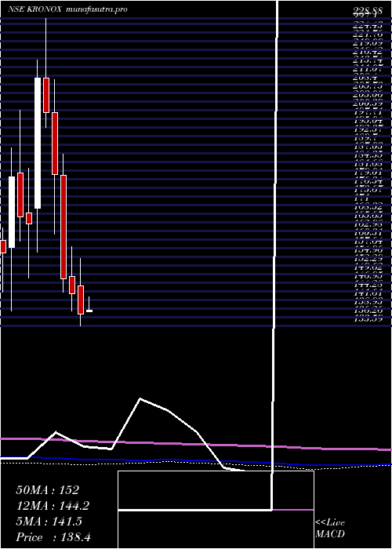Click the 228.88 top price label

tap(366, 11)
